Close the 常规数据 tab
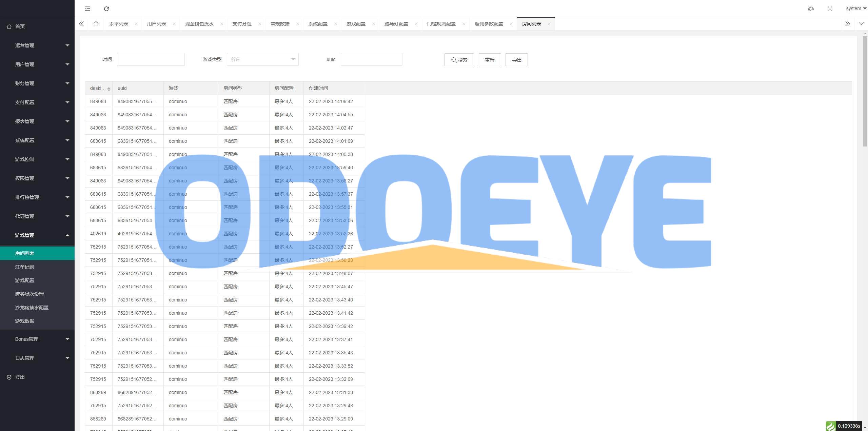Viewport: 868px width, 431px height. coord(298,24)
